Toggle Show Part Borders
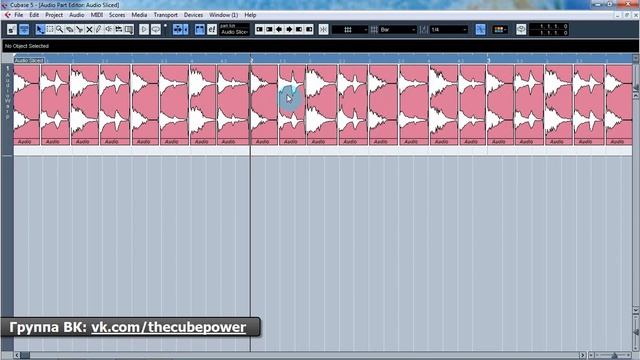The height and width of the screenshot is (360, 640). [200, 29]
